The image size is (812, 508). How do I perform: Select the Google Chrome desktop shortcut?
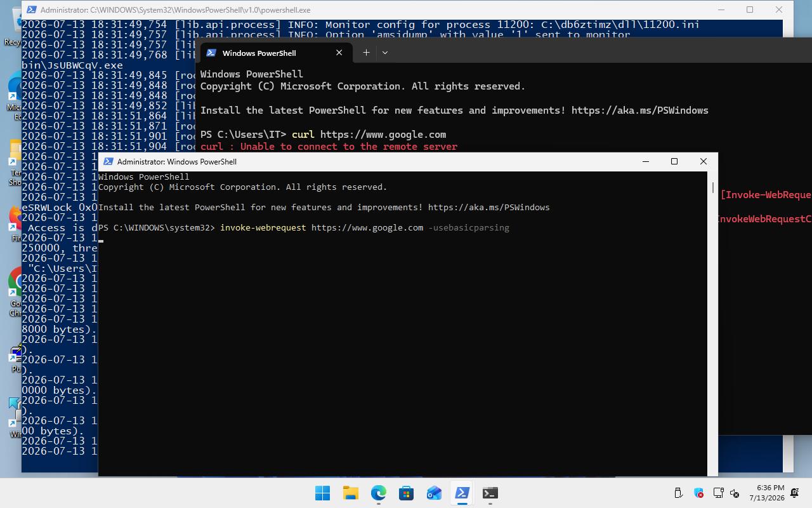tap(15, 292)
